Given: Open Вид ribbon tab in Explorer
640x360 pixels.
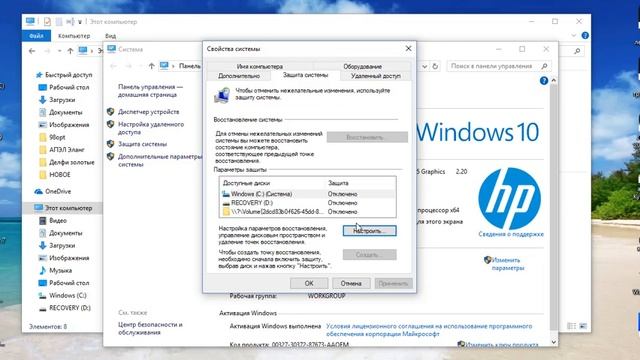Looking at the screenshot, I should (111, 36).
